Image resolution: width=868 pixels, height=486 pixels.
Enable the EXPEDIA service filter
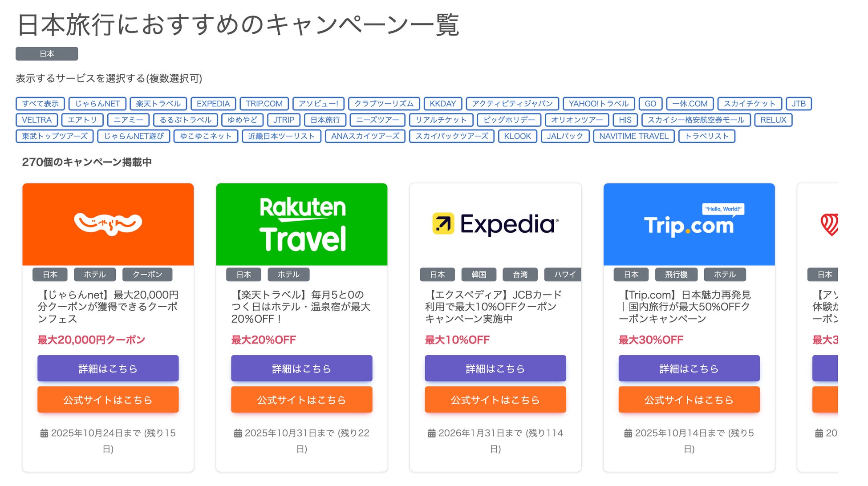point(213,104)
